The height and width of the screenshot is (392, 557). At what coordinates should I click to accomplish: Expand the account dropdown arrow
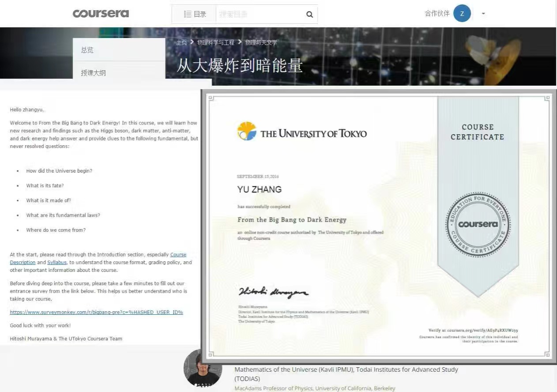point(483,14)
